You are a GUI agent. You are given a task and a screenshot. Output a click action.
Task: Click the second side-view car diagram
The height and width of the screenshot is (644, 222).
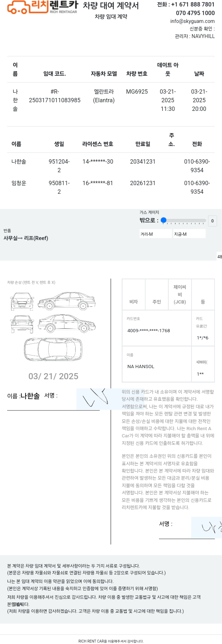(67, 324)
